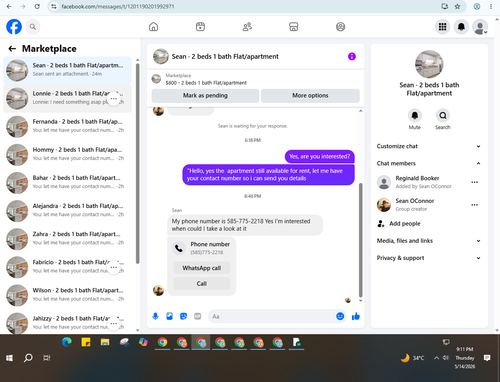Open the purple conversation info icon
Screen dimensions: 500x382
click(352, 56)
